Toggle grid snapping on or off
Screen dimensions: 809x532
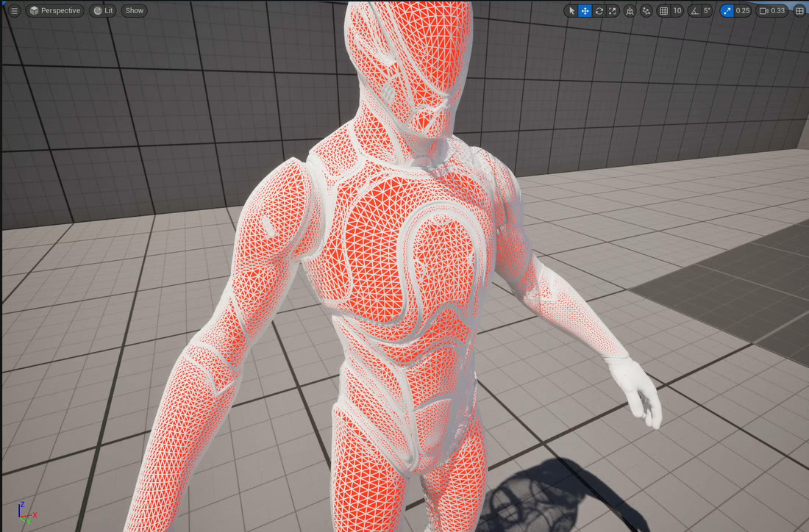[664, 10]
